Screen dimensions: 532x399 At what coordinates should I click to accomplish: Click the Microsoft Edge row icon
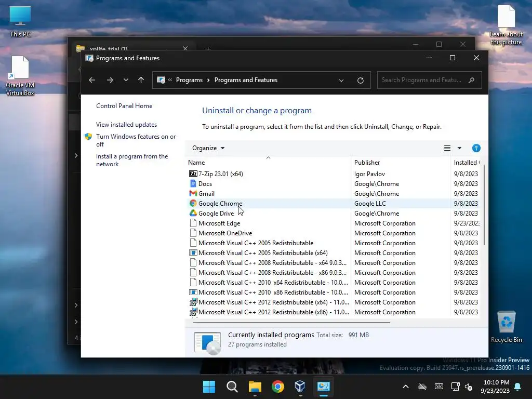pyautogui.click(x=193, y=223)
